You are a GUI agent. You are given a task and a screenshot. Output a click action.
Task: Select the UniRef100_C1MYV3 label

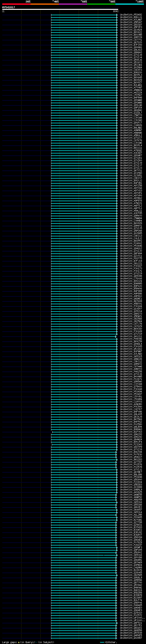point(131,401)
